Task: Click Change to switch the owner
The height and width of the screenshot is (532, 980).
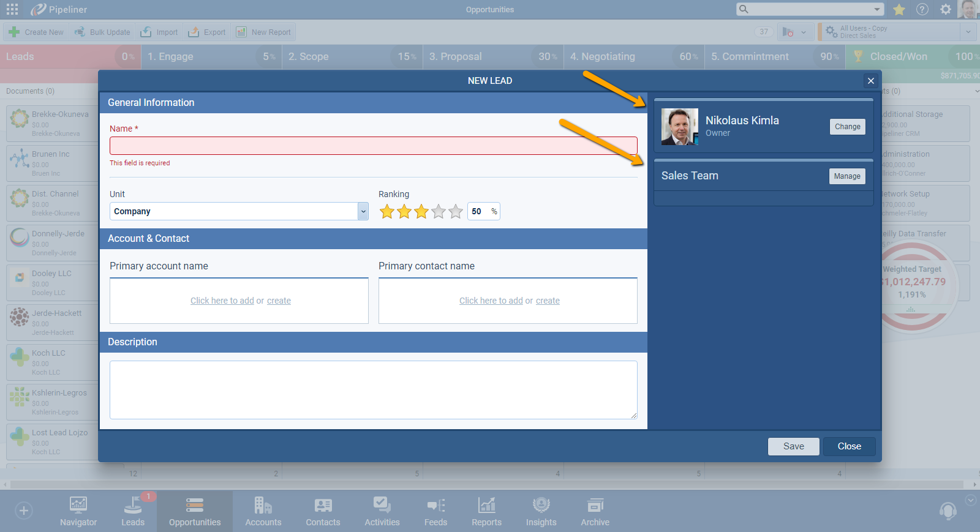Action: [x=847, y=127]
